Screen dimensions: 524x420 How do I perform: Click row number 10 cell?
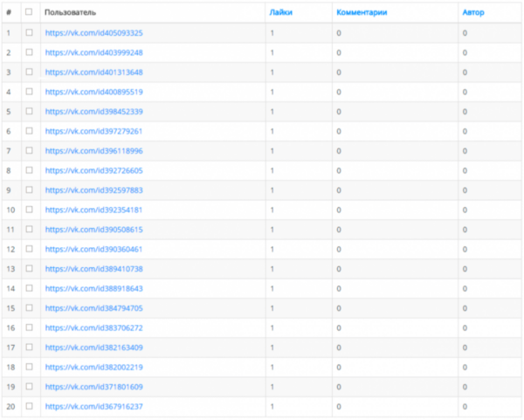tap(10, 210)
